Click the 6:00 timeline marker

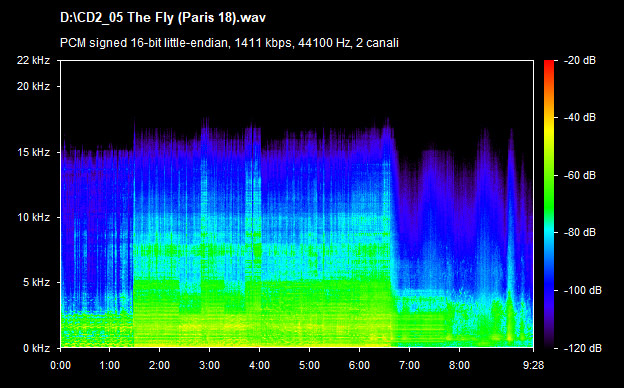pyautogui.click(x=359, y=365)
